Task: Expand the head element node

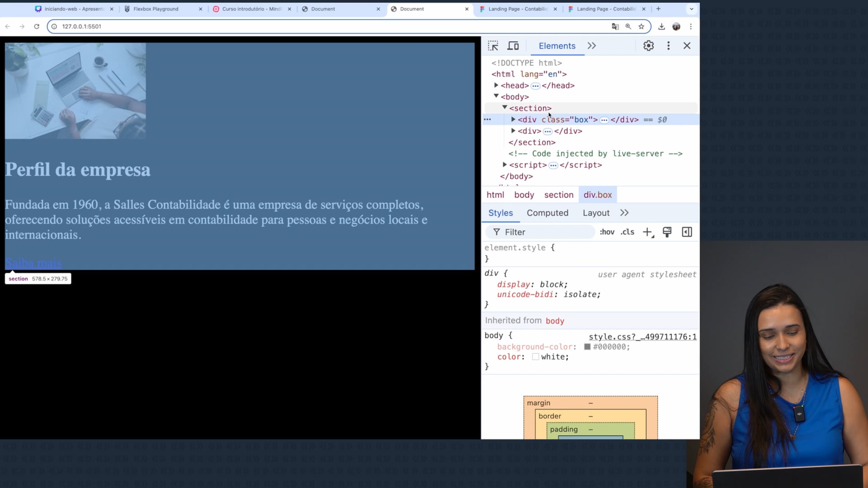Action: pyautogui.click(x=496, y=85)
